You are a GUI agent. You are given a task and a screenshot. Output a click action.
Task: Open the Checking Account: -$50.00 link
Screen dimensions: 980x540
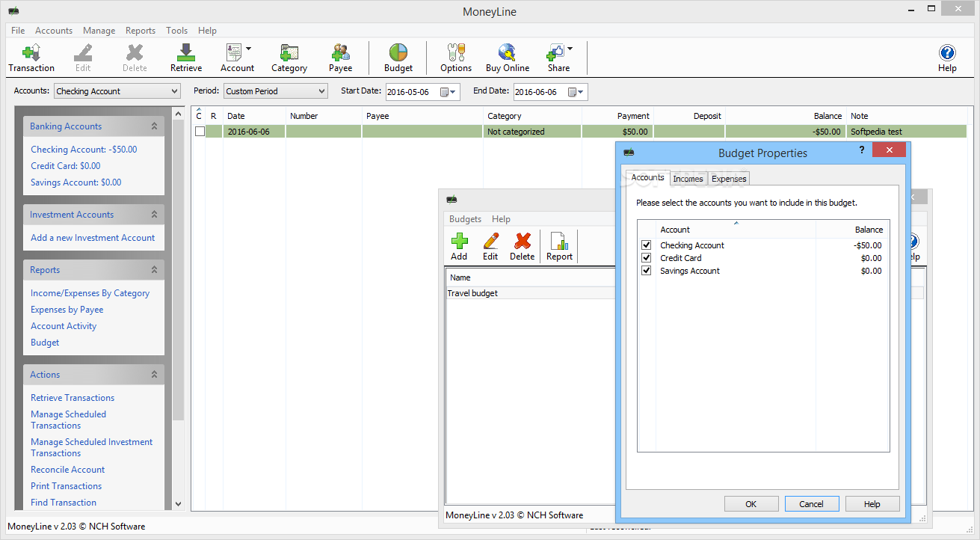click(x=84, y=150)
